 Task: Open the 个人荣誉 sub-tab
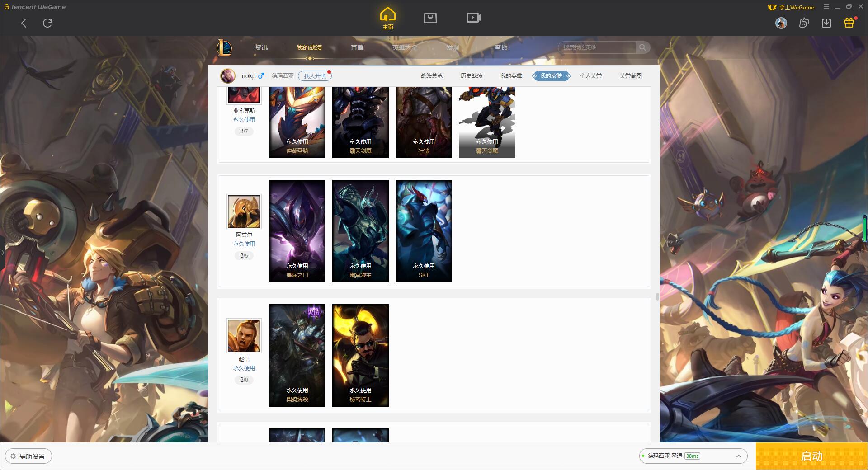591,76
